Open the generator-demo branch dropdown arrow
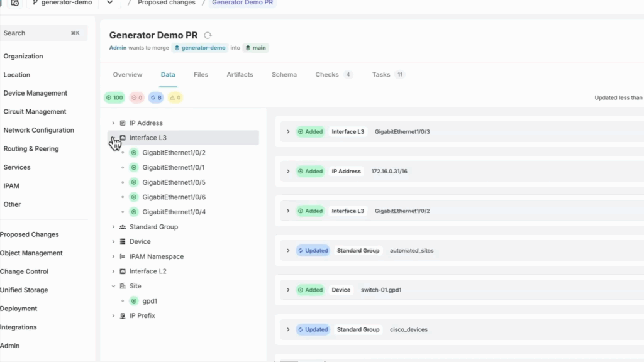 tap(109, 3)
